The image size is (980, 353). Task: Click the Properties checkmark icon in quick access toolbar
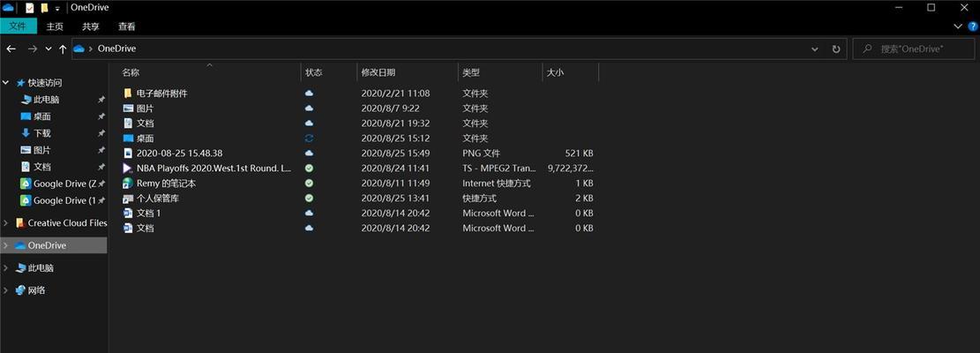(29, 8)
